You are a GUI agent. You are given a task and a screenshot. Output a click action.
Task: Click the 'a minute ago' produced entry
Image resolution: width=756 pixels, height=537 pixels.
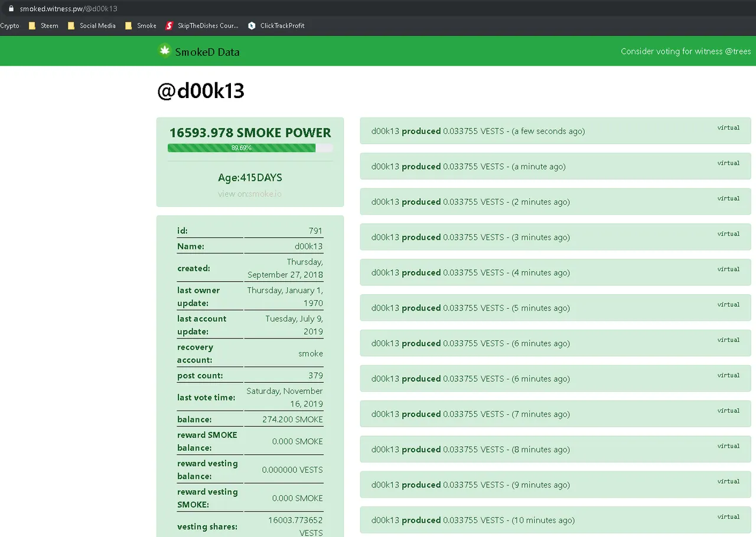click(x=555, y=166)
